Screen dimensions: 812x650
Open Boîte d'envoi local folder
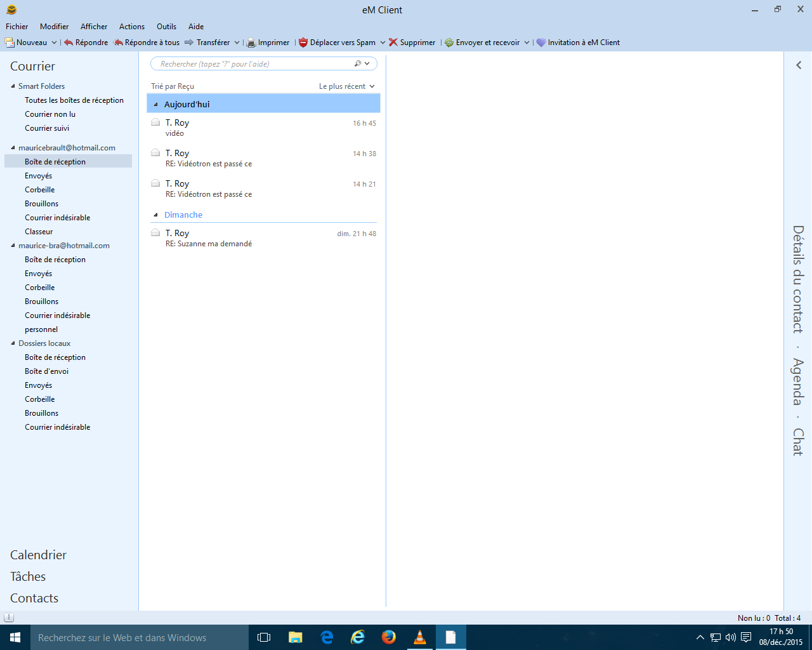[46, 371]
